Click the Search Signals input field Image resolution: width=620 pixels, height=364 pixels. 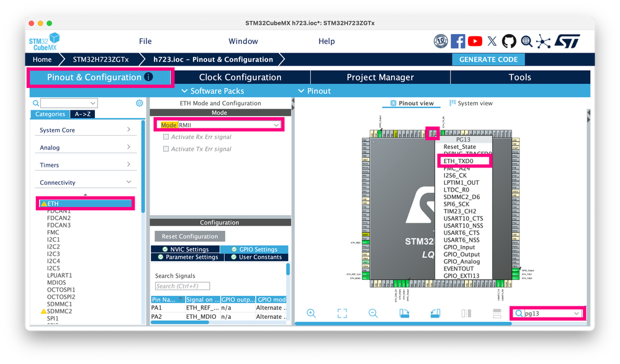tap(182, 286)
